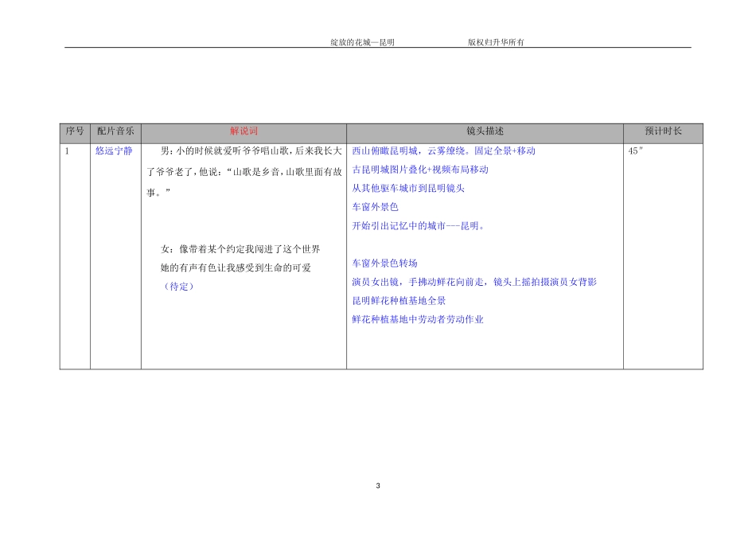Click the page number 3
Image resolution: width=756 pixels, height=535 pixels.
378,486
